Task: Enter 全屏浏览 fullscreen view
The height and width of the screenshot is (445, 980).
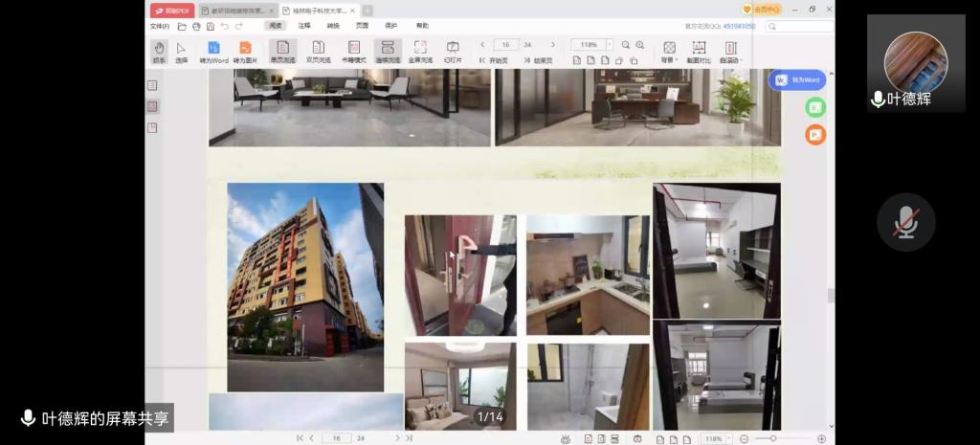Action: tap(420, 51)
